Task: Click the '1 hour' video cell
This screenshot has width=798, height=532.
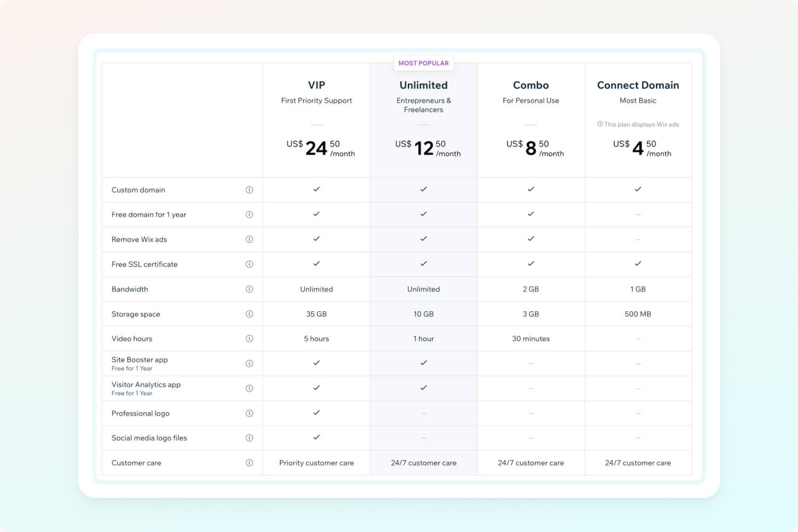Action: coord(423,339)
